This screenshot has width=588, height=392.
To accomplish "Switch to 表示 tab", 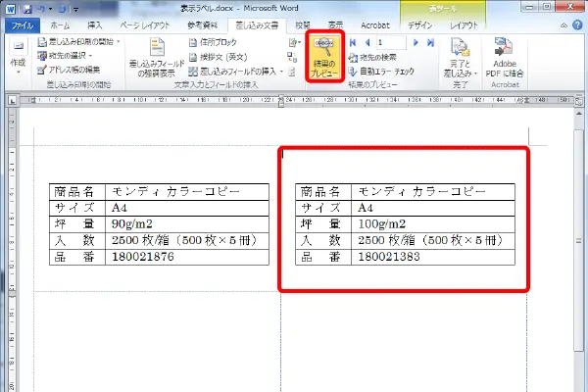I will click(335, 25).
